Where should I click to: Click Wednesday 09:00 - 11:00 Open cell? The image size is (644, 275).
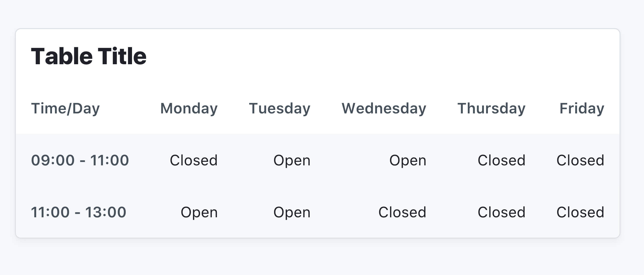coord(408,160)
